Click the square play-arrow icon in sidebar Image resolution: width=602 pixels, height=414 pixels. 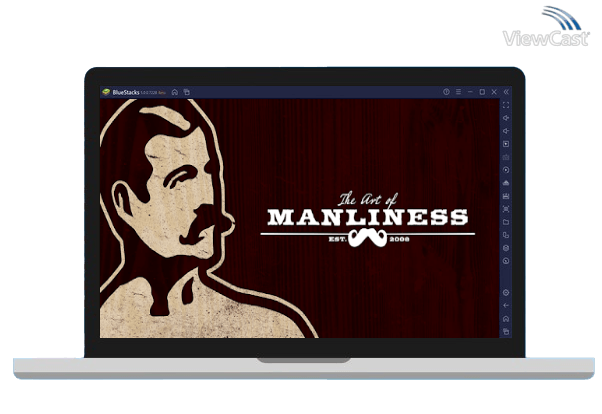(506, 144)
